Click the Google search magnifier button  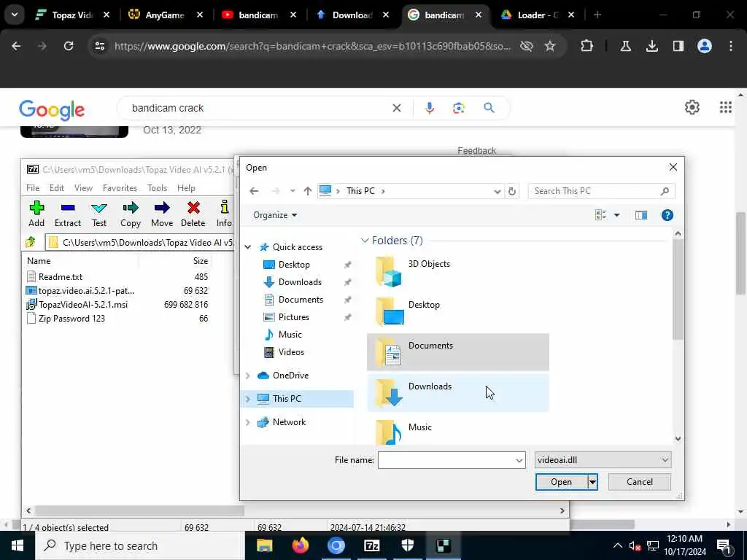click(489, 108)
